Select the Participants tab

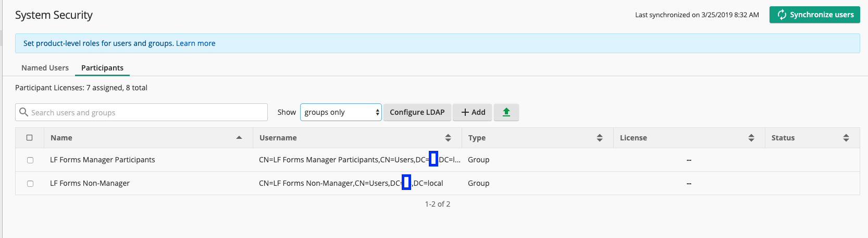[102, 68]
